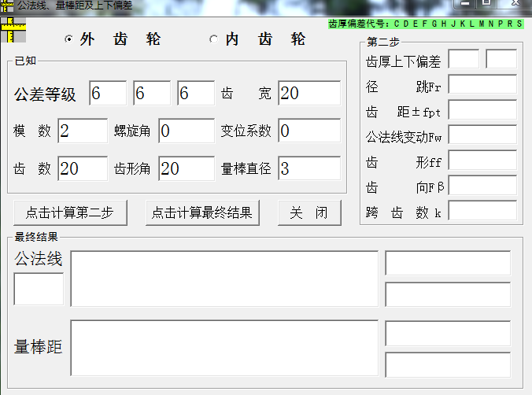Maximize the window
Viewport: 532px width, 395px height.
click(486, 3)
